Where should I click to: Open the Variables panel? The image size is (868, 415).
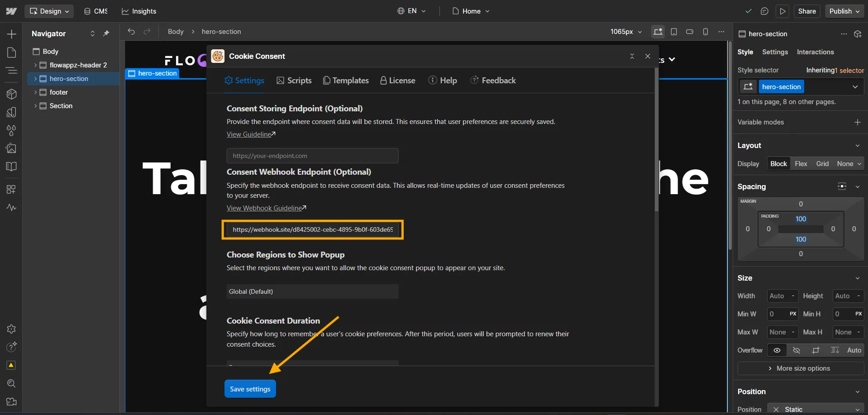(x=12, y=112)
